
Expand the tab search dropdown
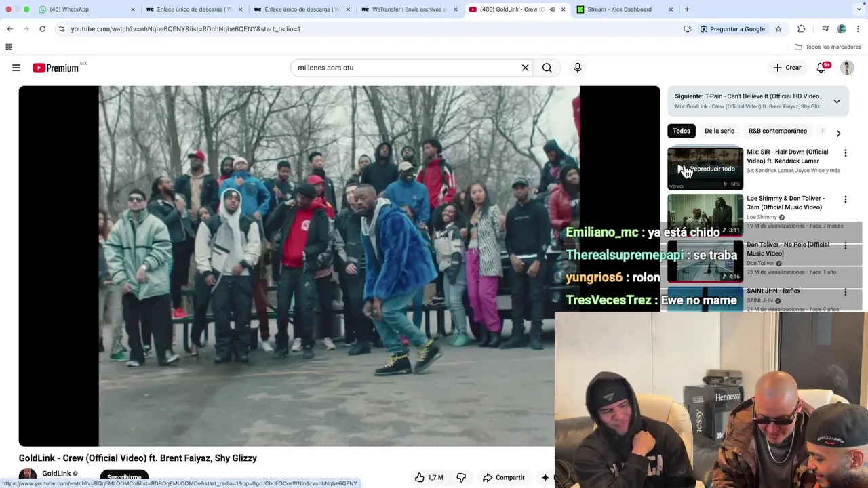[x=858, y=9]
